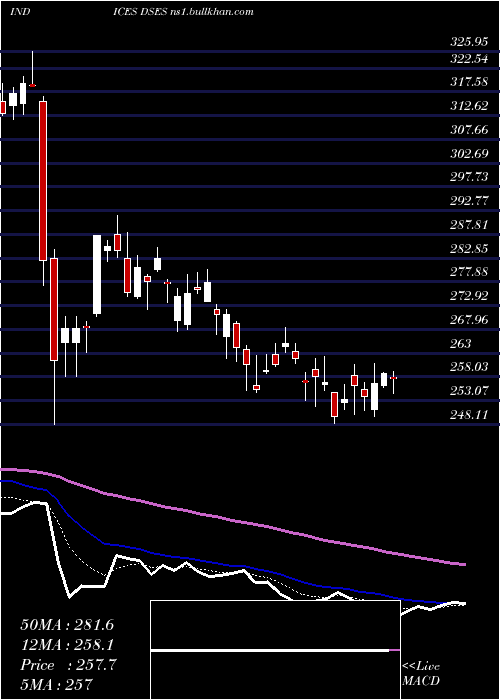Click the ns1.bullkhan.com header text

[214, 12]
